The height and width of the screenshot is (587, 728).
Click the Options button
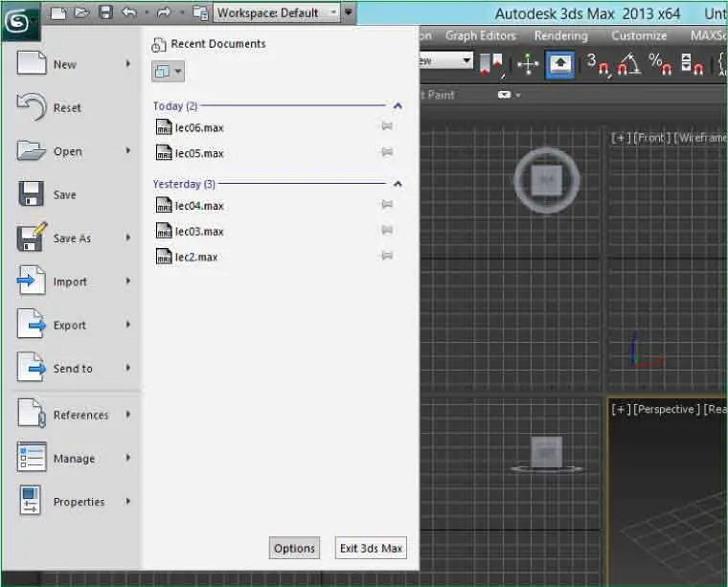pos(294,548)
